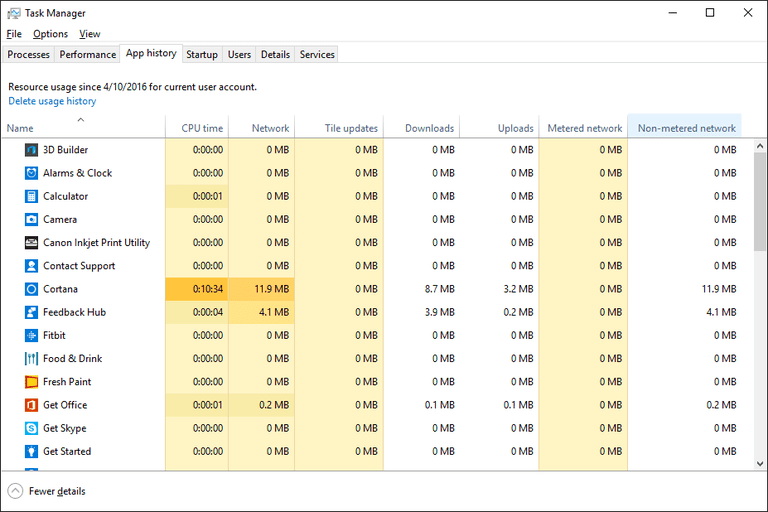The height and width of the screenshot is (512, 768).
Task: Open the View menu
Action: click(90, 34)
